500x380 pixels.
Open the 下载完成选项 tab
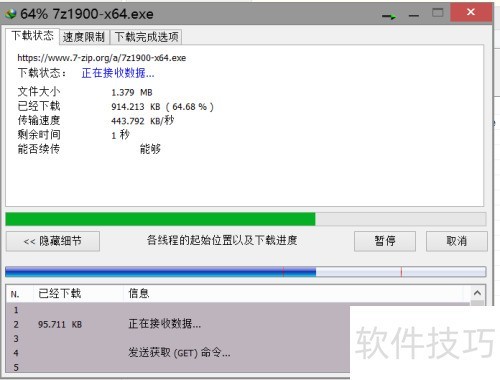146,37
